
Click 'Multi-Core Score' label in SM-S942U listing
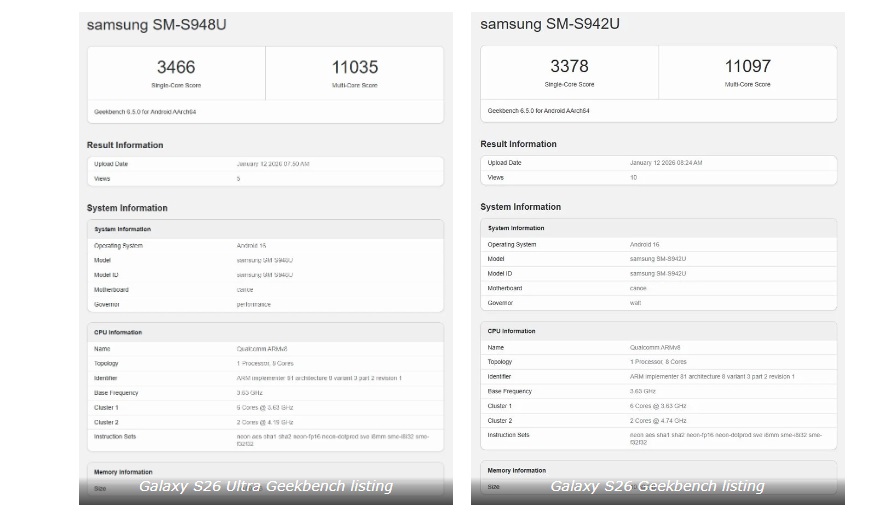747,84
